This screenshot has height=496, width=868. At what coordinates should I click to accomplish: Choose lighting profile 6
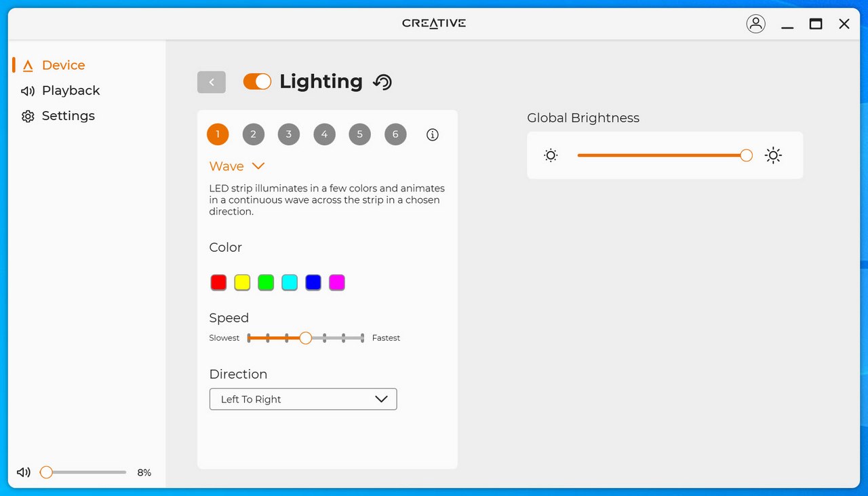pyautogui.click(x=395, y=134)
